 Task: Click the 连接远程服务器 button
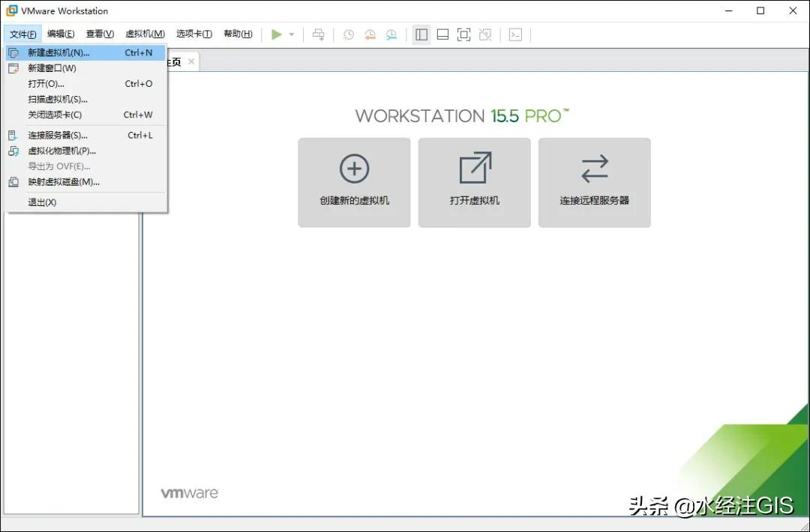(594, 182)
